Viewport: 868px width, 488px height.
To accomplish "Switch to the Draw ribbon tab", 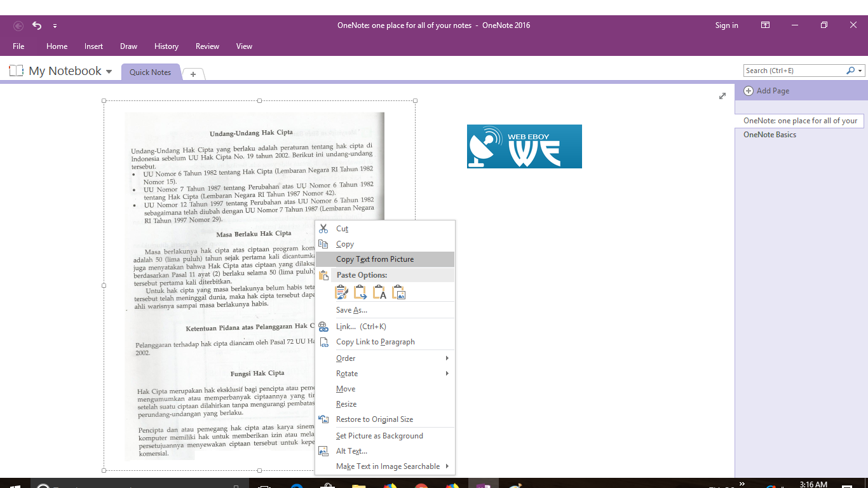I will pyautogui.click(x=128, y=46).
